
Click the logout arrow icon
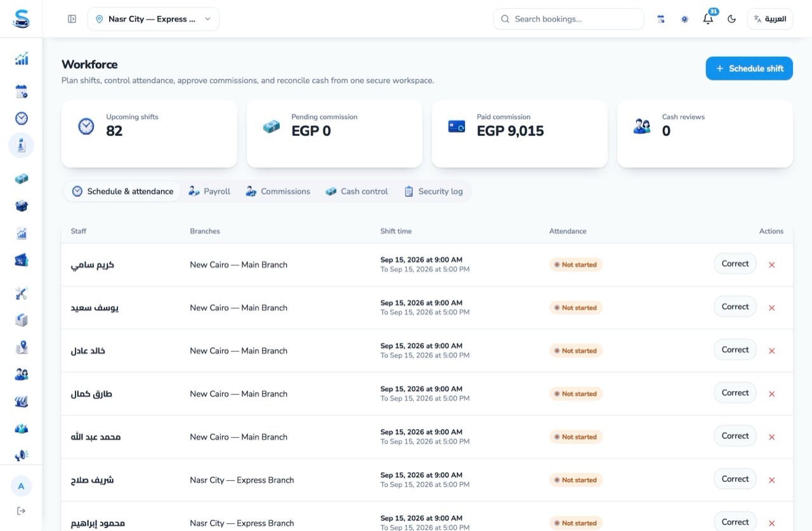tap(21, 511)
